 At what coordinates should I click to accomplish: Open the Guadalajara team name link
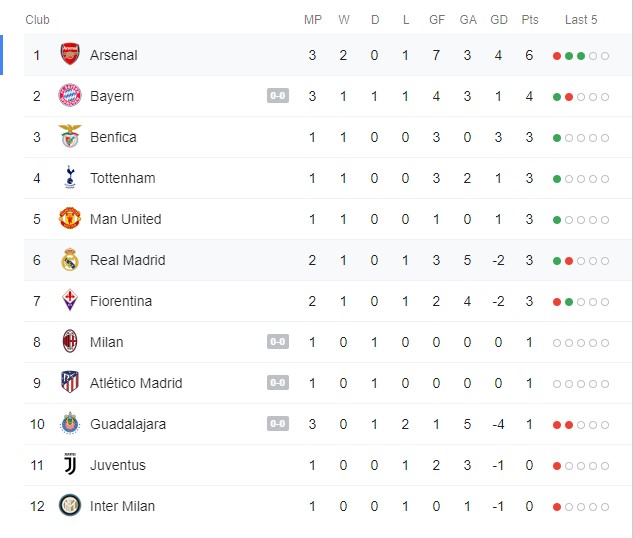point(128,424)
